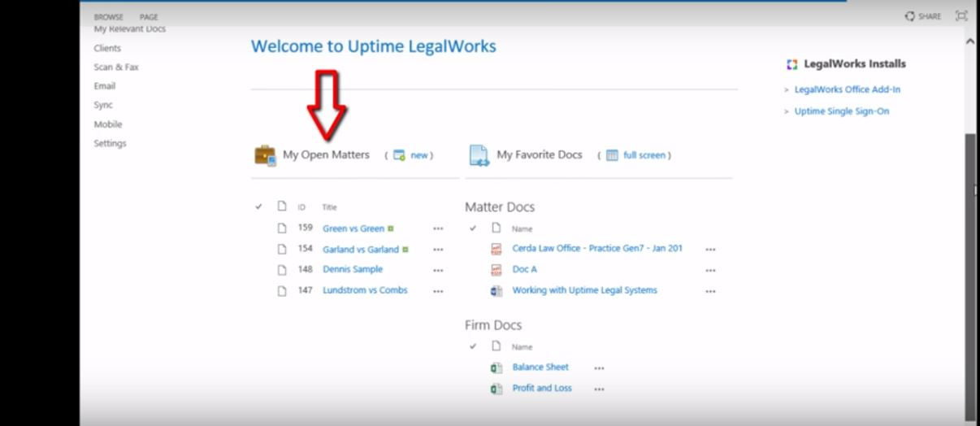
Task: Click the green new badge on Green vs Green
Action: pos(391,228)
